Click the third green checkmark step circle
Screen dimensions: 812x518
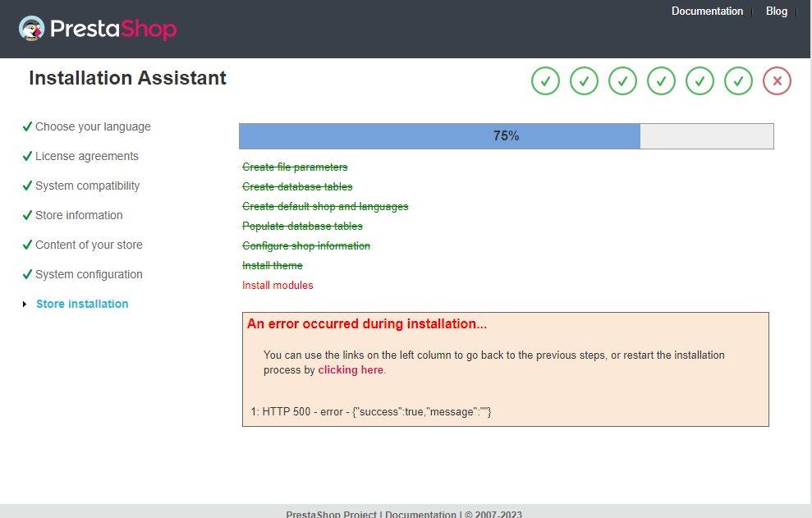622,80
